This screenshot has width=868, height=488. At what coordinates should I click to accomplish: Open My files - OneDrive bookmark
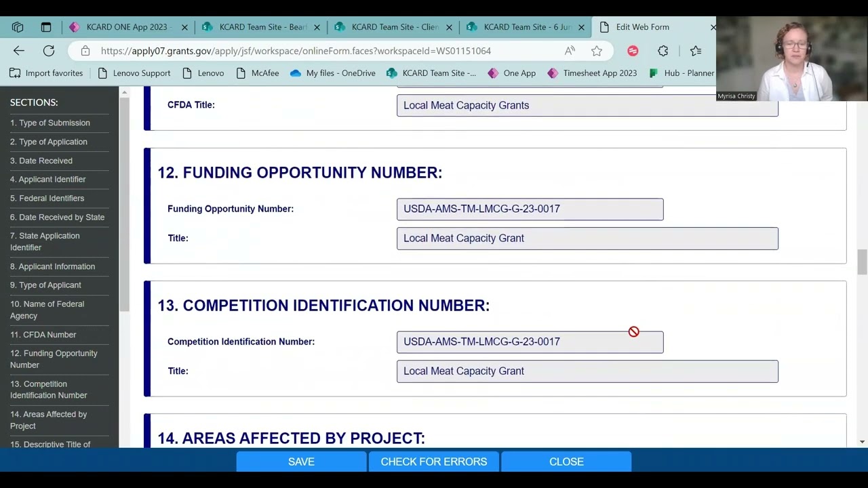pyautogui.click(x=332, y=73)
